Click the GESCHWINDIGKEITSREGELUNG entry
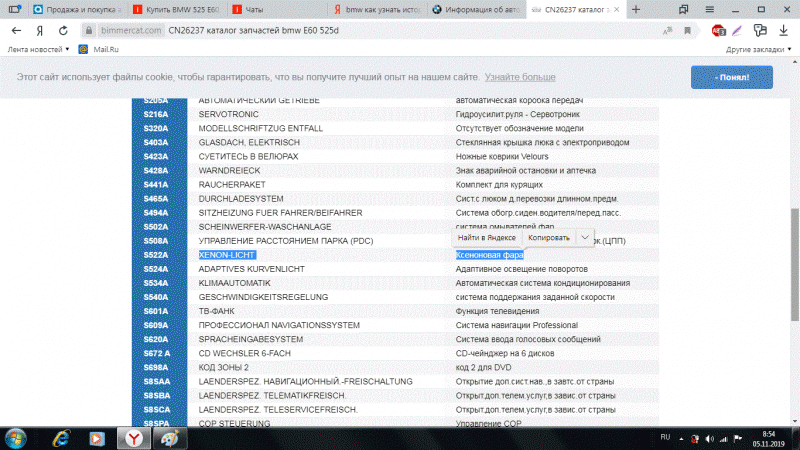Image resolution: width=800 pixels, height=450 pixels. (x=263, y=297)
